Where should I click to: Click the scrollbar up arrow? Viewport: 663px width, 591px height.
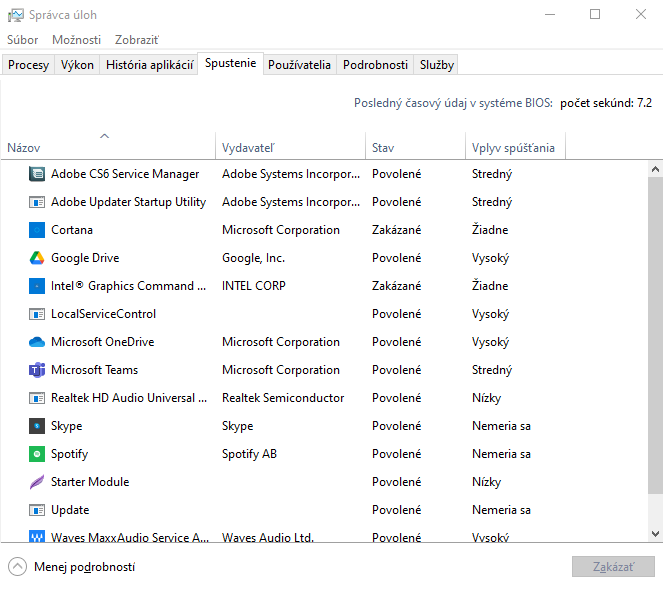coord(655,170)
